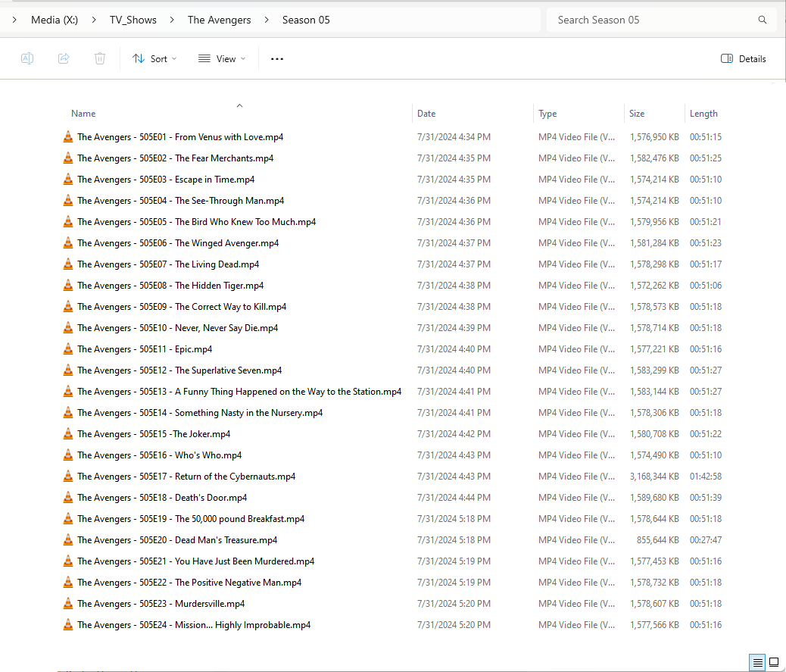The height and width of the screenshot is (672, 786).
Task: Navigate to TV_Shows in the breadcrumb
Action: [x=133, y=20]
